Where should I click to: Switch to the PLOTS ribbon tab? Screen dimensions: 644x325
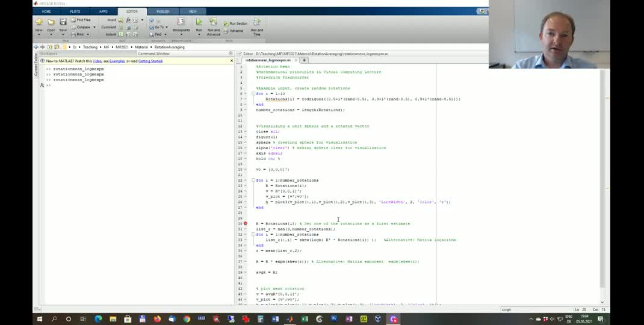click(75, 11)
